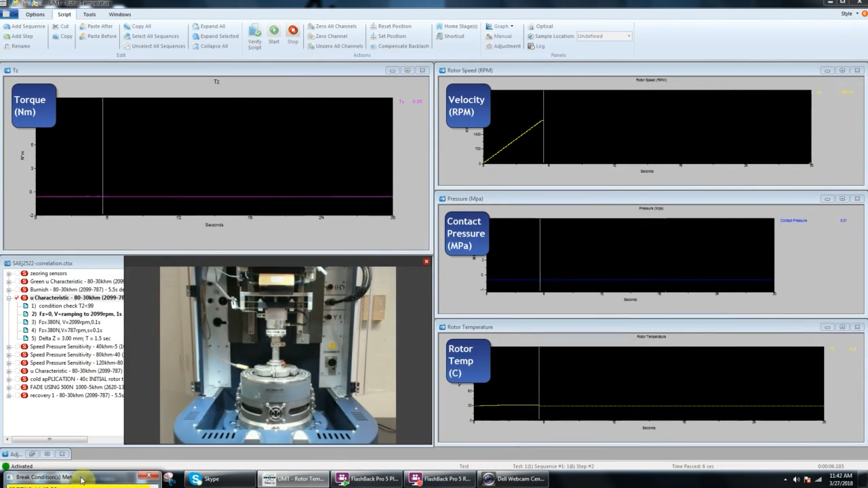Screen dimensions: 868x488
Task: Select the Script ribbon tab
Action: pyautogui.click(x=64, y=14)
